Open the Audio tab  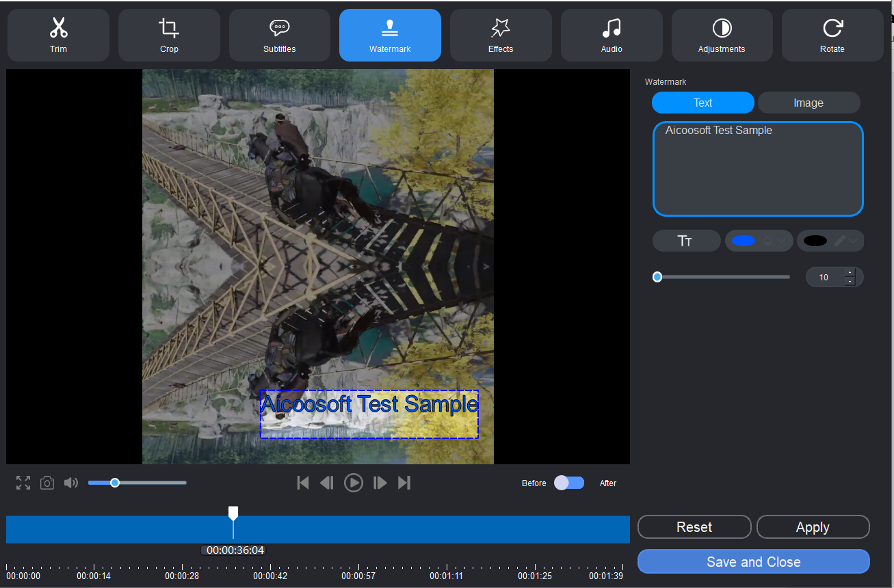612,35
